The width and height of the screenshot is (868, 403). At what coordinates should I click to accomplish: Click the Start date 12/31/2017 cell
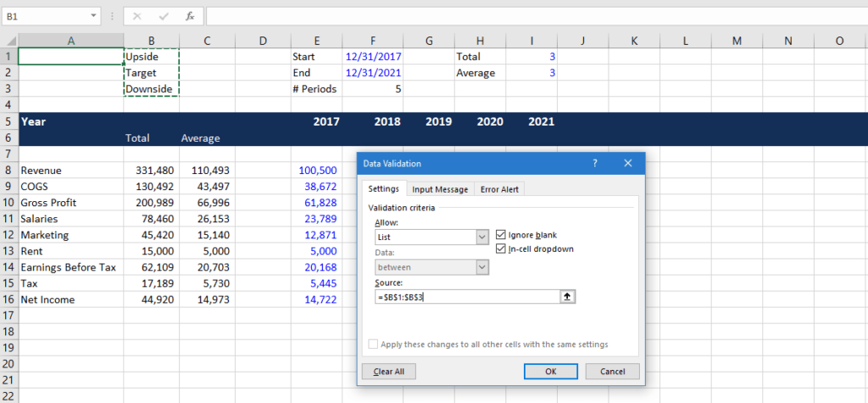pyautogui.click(x=373, y=57)
